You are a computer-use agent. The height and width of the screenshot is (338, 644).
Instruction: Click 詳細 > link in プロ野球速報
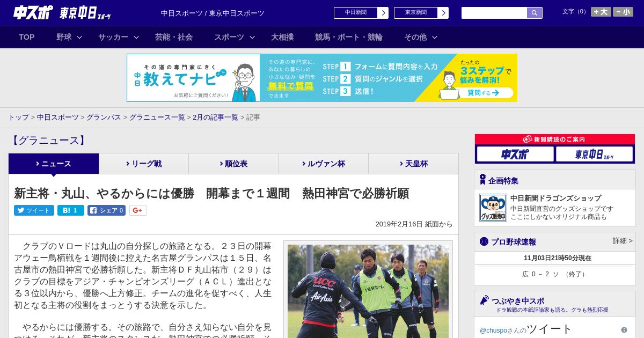[x=623, y=241]
